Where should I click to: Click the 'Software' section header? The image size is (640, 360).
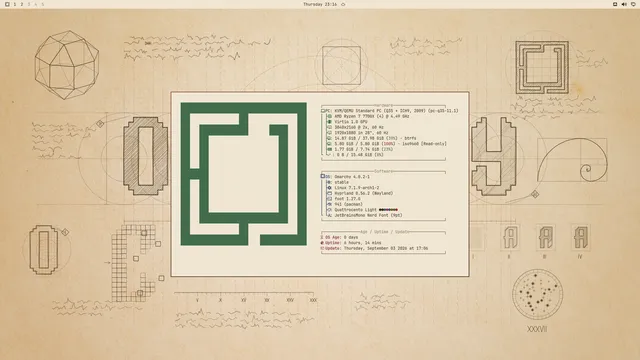[x=383, y=171]
